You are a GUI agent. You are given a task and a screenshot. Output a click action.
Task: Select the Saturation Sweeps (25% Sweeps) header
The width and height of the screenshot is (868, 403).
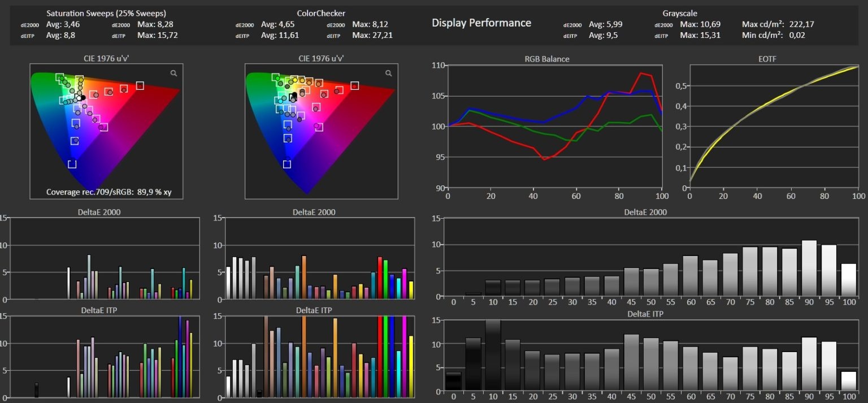106,13
